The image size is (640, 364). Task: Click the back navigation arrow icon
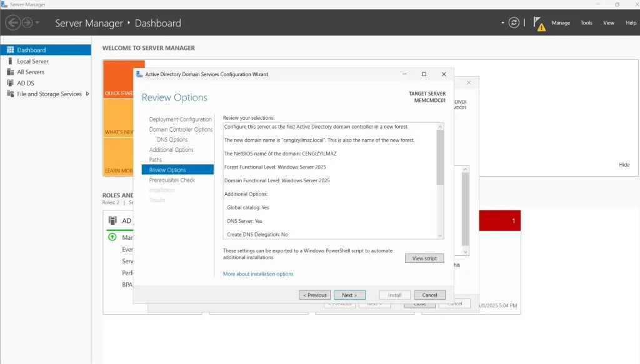(12, 22)
